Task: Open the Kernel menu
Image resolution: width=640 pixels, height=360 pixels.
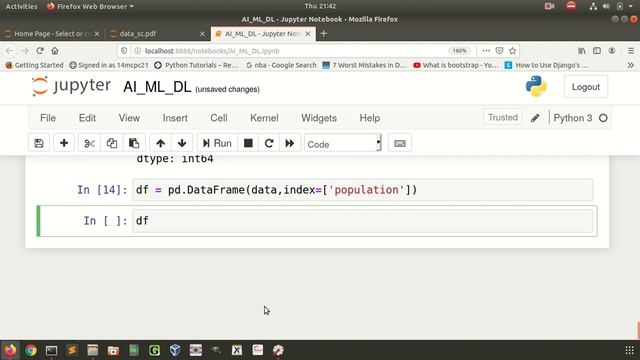Action: pos(264,118)
